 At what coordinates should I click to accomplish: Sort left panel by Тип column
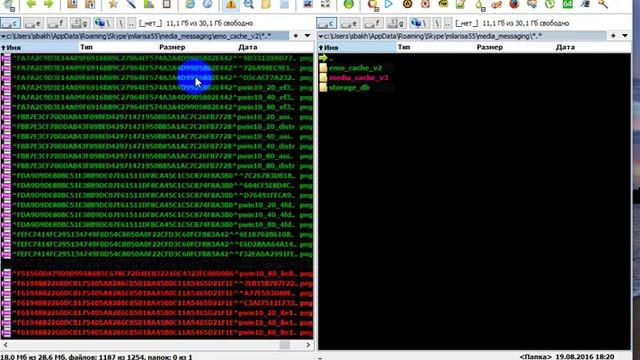click(118, 47)
